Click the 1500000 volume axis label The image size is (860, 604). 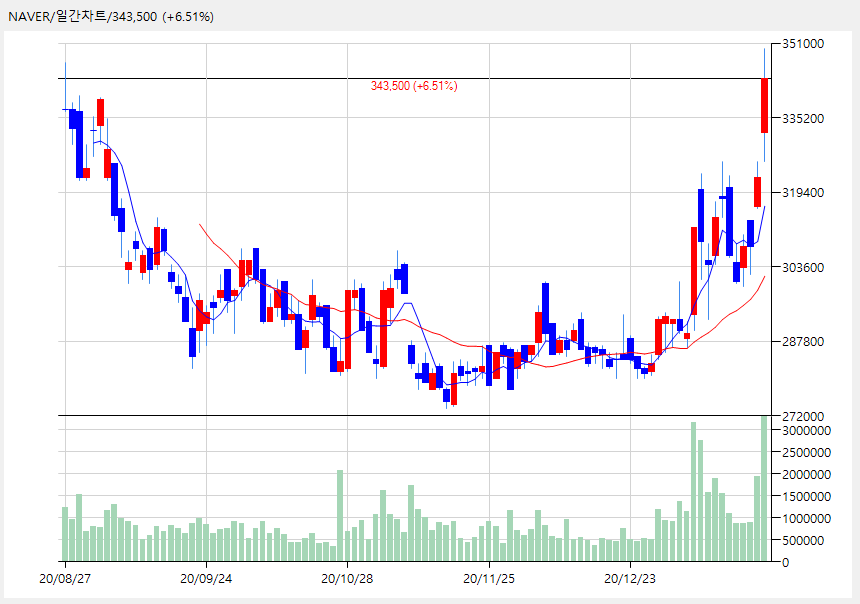[806, 496]
